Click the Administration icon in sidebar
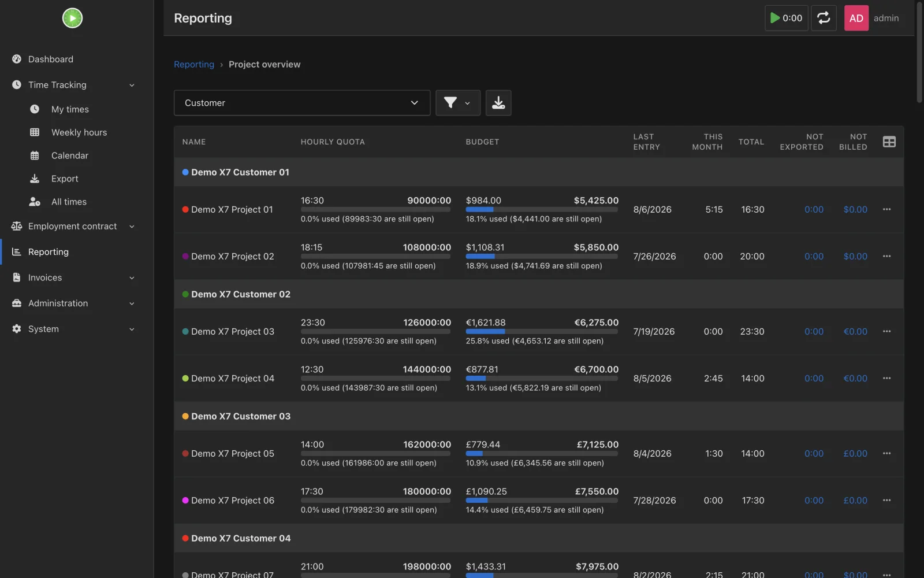 17,303
